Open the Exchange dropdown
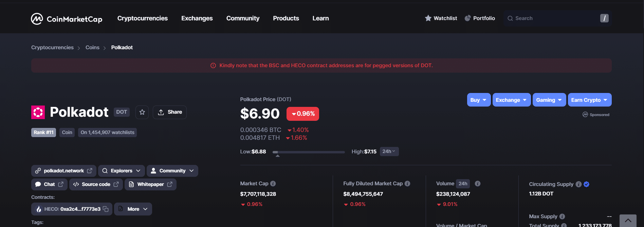Image resolution: width=644 pixels, height=227 pixels. click(512, 100)
